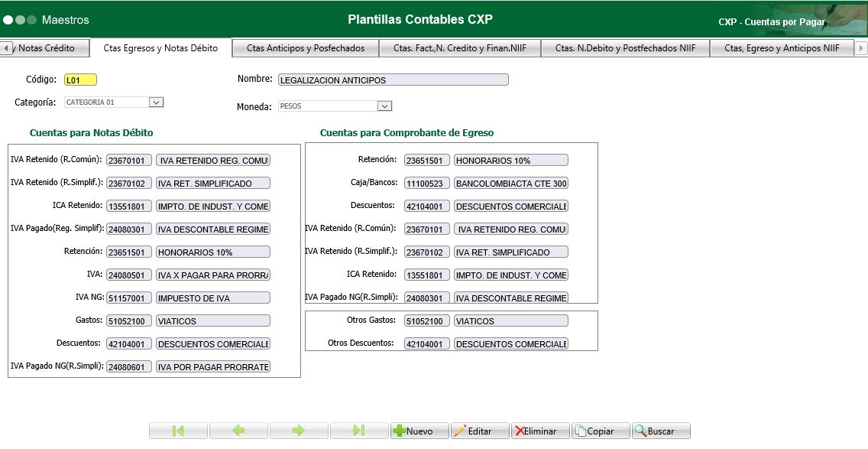Click Otros Gastos code field 51052100
The width and height of the screenshot is (868, 449).
[427, 321]
